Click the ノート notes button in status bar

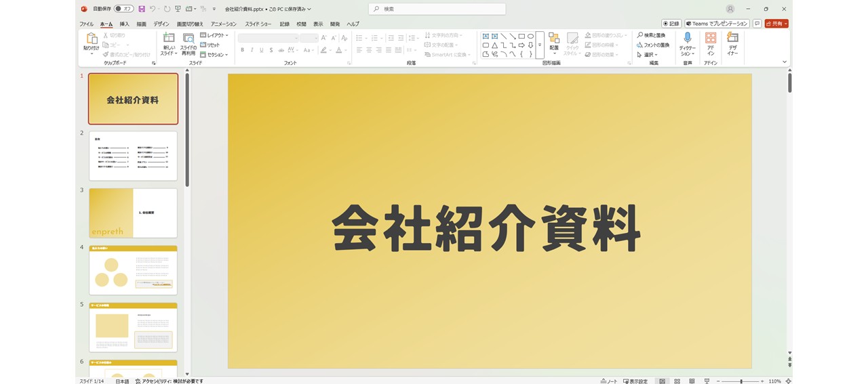point(609,381)
